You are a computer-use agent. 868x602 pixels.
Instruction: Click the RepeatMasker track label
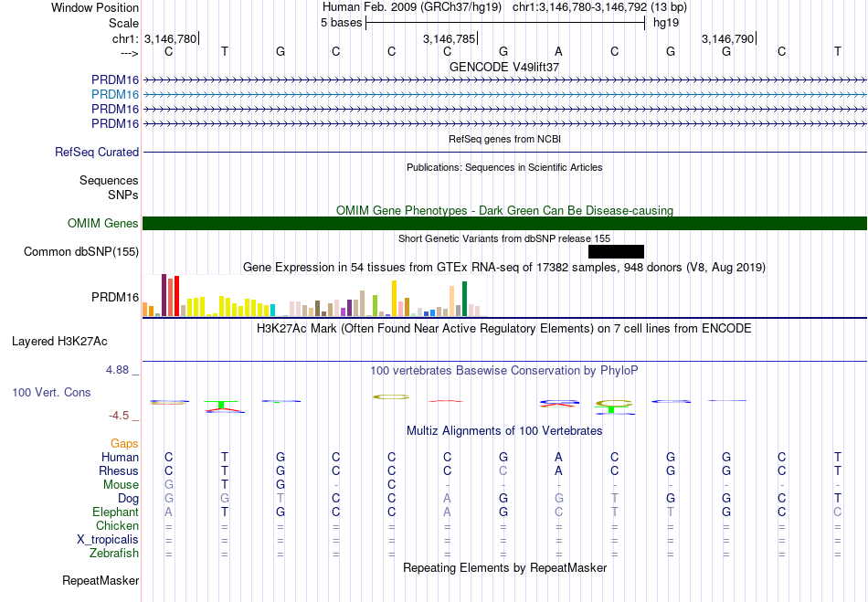pos(101,580)
